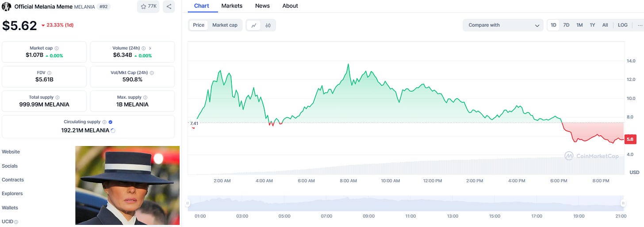Select the 1D time range
The image size is (644, 227).
[x=553, y=25]
